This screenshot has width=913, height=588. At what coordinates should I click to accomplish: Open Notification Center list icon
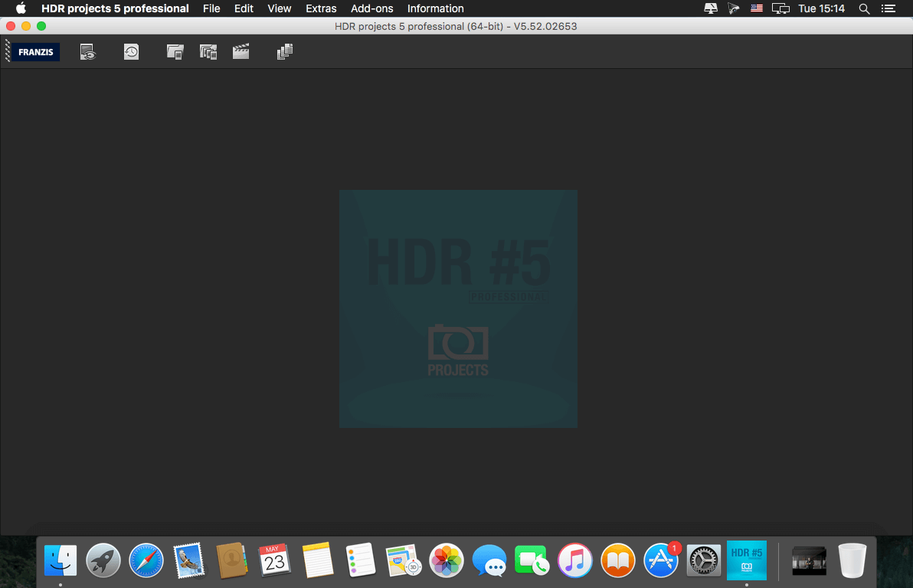(x=888, y=8)
